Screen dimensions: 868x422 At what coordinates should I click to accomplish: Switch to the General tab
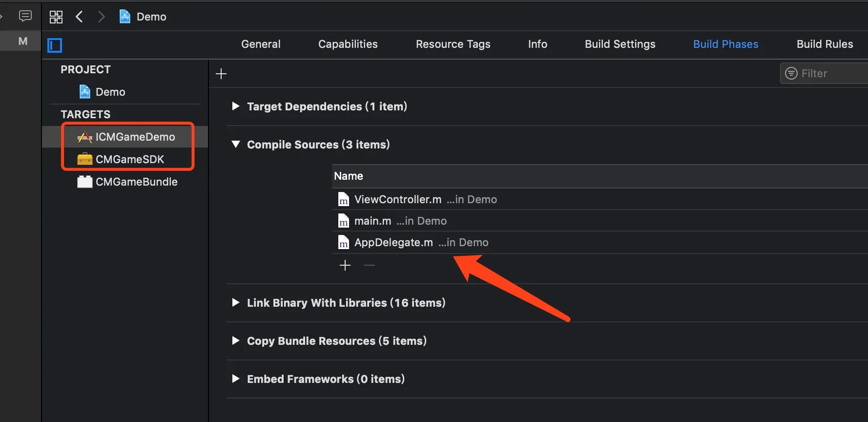pyautogui.click(x=261, y=44)
